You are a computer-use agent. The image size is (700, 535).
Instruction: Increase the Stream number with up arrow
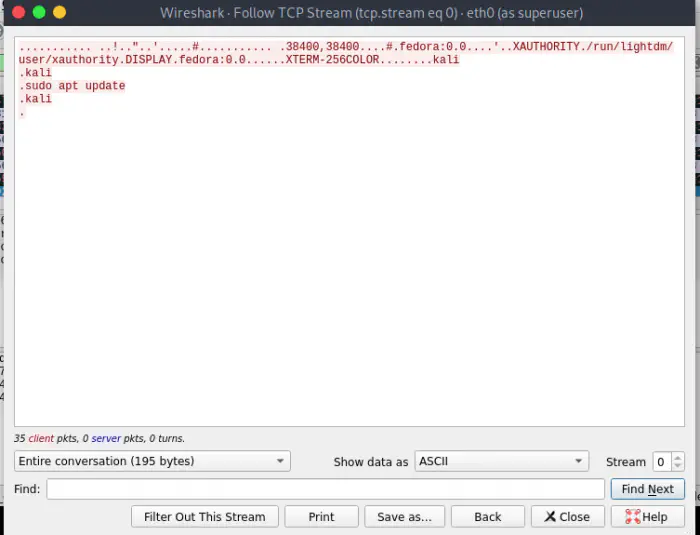pyautogui.click(x=679, y=457)
